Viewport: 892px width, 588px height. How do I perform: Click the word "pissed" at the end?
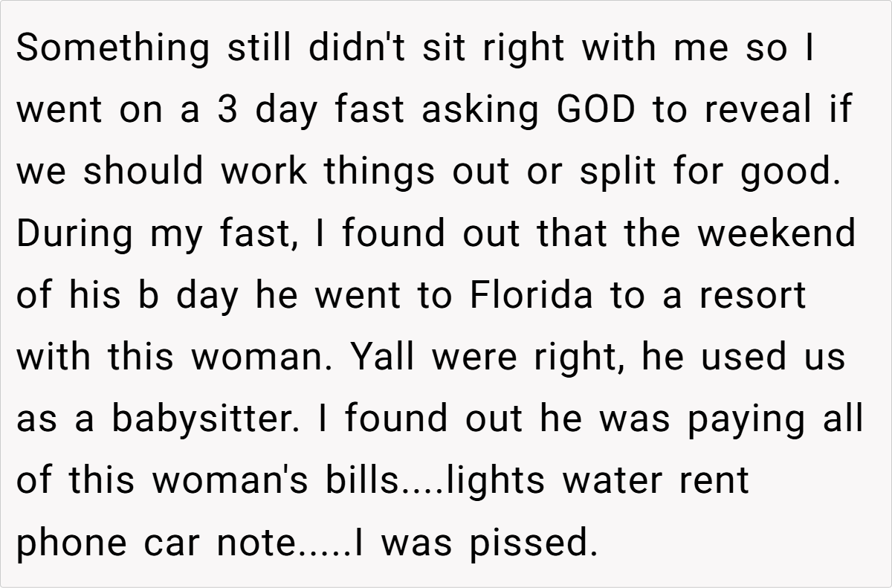(x=533, y=543)
